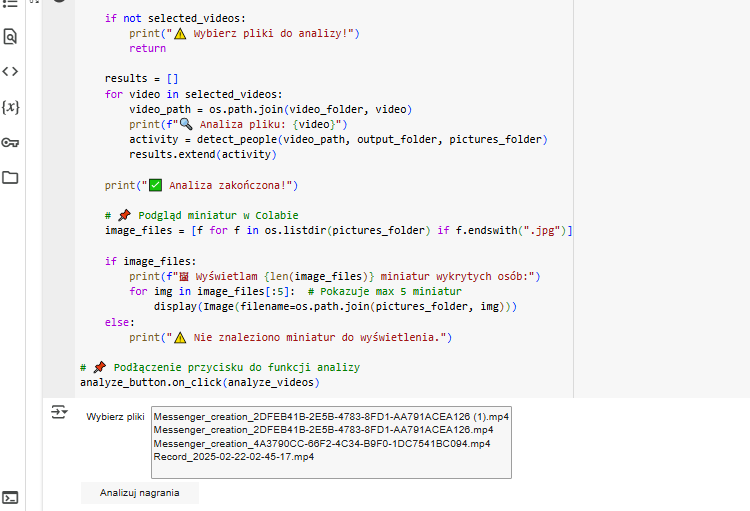Open the find and replace panel
The height and width of the screenshot is (511, 750).
point(10,36)
